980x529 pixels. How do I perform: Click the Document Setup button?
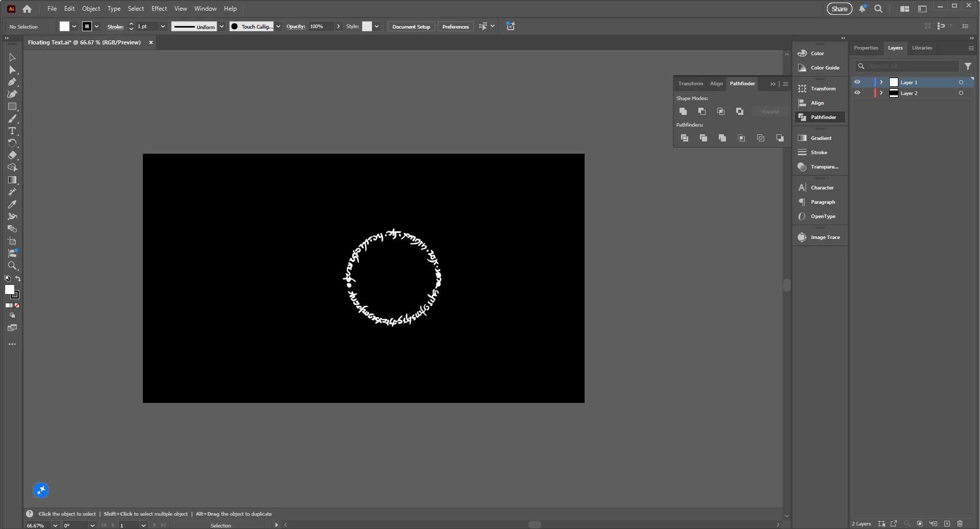(411, 27)
